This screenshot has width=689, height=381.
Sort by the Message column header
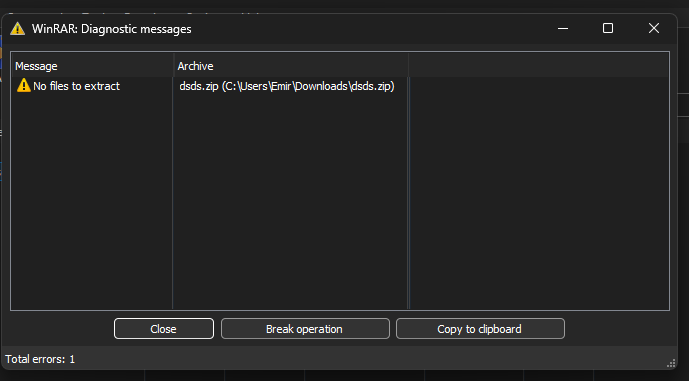[93, 66]
